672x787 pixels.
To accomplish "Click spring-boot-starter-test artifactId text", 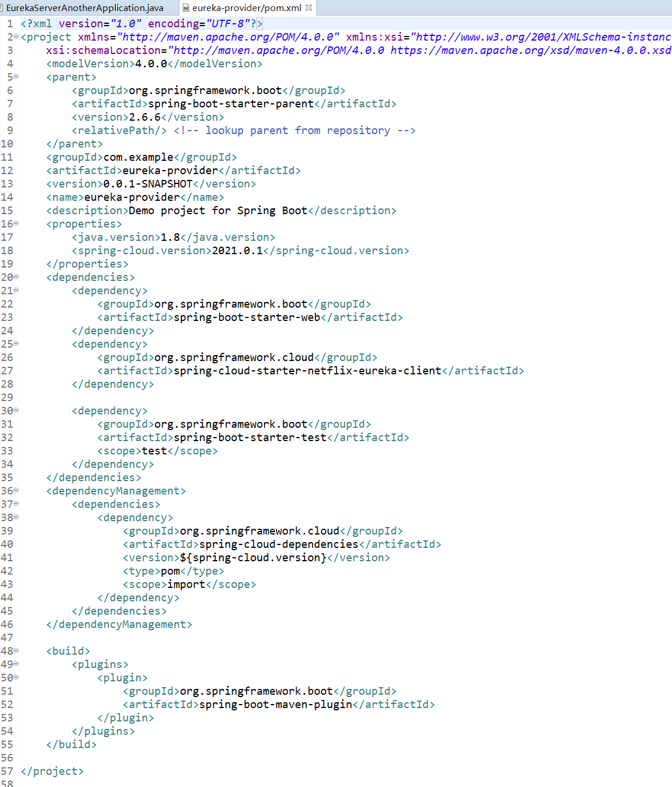I will tap(250, 438).
